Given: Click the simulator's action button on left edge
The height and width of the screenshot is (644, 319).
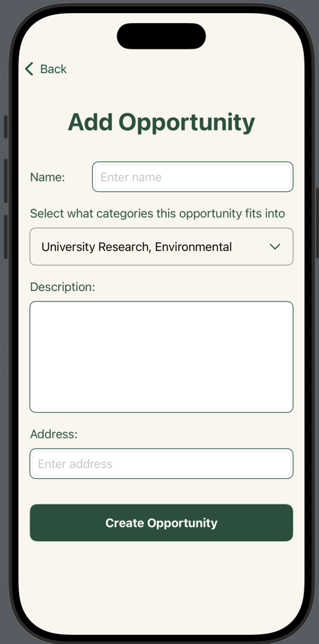Looking at the screenshot, I should [6, 127].
